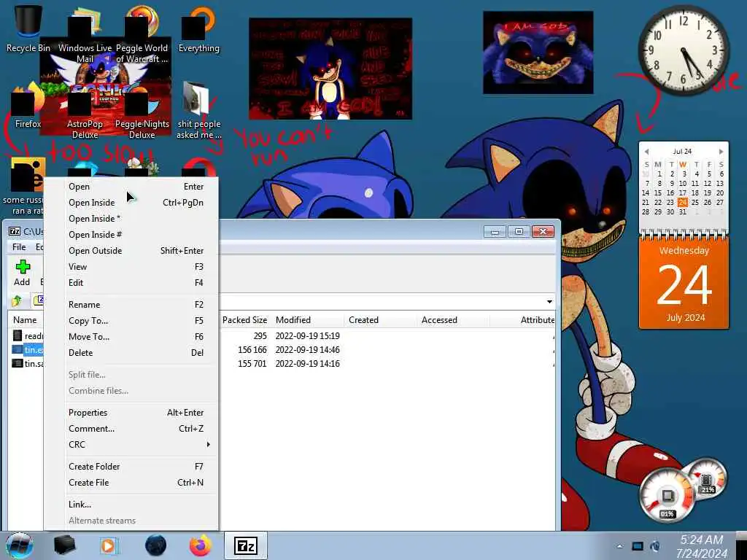Go to next month in calendar gadget
Viewport: 747px width, 560px height.
point(721,152)
